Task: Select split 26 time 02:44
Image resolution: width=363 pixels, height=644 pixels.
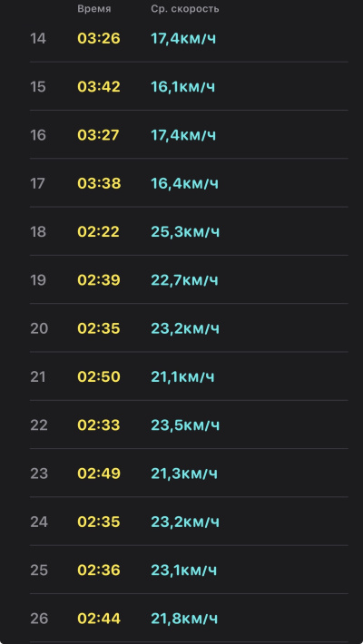Action: (x=99, y=618)
